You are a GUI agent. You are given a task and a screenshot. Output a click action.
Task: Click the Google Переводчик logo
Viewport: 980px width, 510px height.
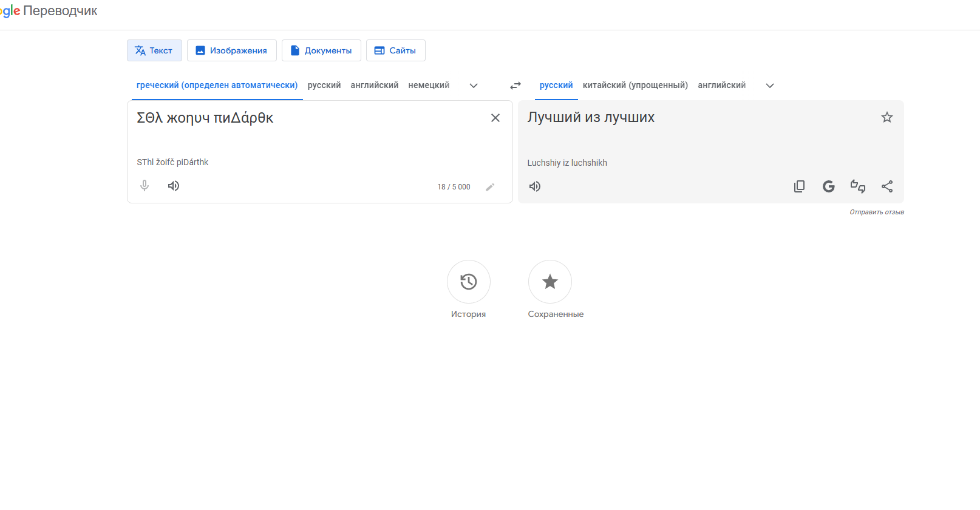(49, 11)
